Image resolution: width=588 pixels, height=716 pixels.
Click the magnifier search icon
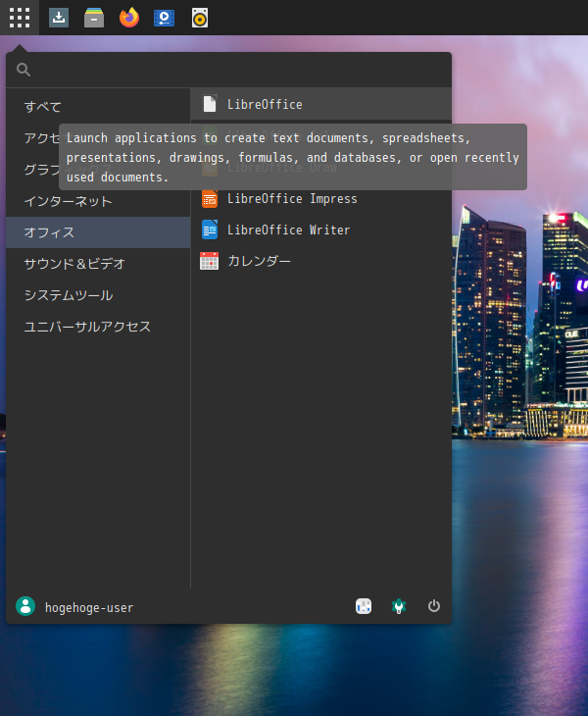(24, 70)
